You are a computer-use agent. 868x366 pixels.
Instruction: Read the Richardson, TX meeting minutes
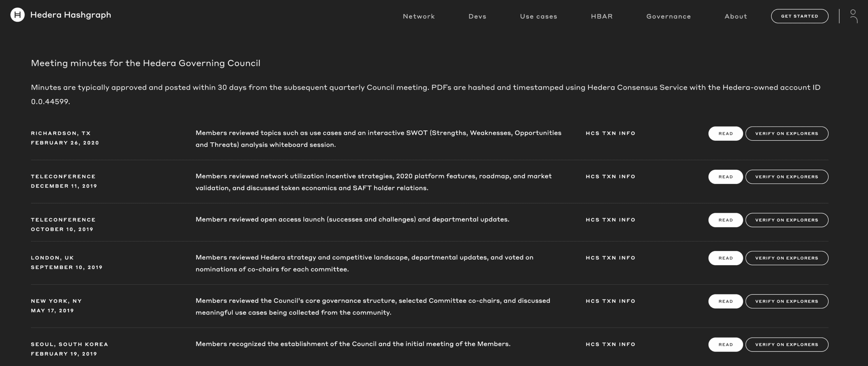pos(725,133)
